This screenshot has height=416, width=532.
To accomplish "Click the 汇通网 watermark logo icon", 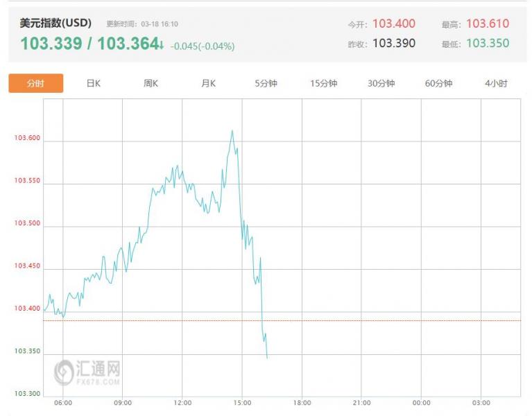I will tap(65, 372).
